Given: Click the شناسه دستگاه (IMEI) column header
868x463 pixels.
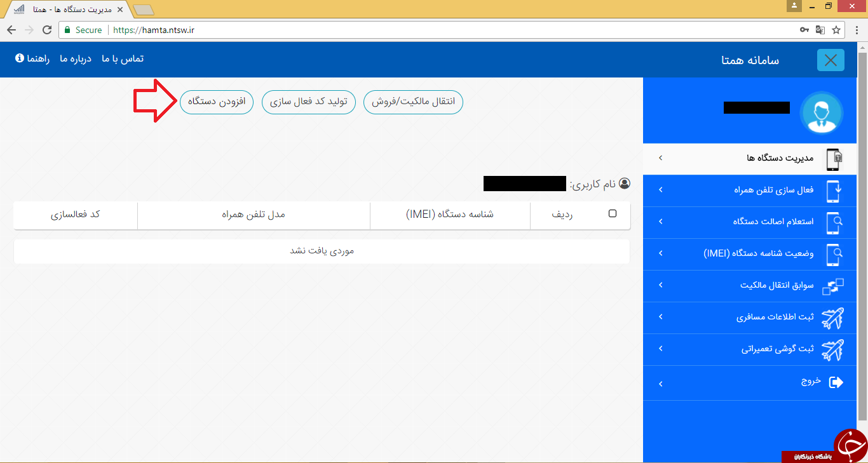Looking at the screenshot, I should point(450,215).
